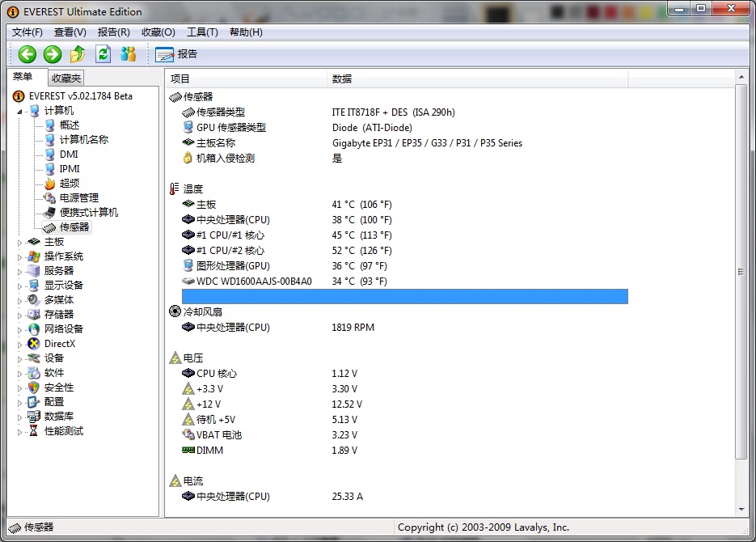Open the 文件(F) menu
The height and width of the screenshot is (542, 756).
click(27, 32)
